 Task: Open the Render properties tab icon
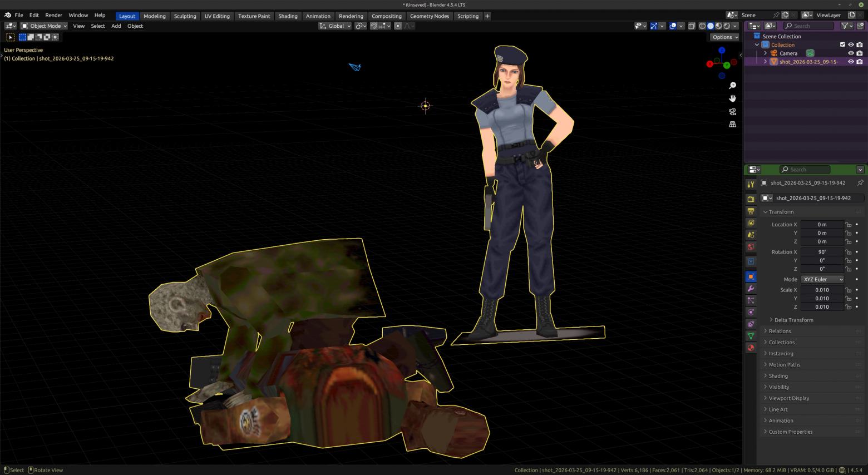(x=751, y=199)
